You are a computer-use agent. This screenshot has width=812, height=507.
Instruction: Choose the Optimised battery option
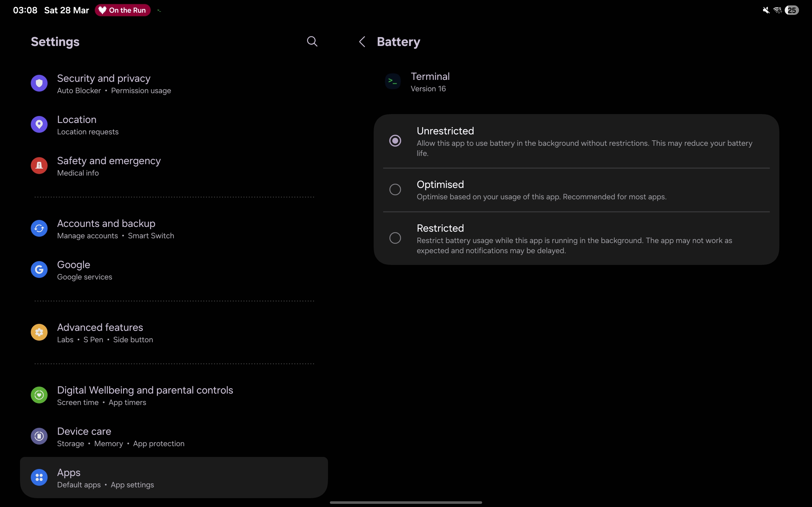pos(395,189)
